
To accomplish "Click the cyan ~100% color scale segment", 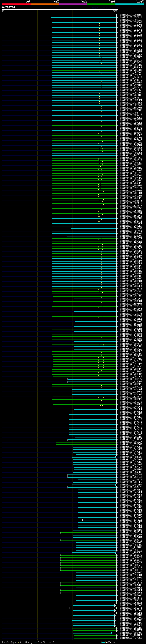I will pos(130,4).
